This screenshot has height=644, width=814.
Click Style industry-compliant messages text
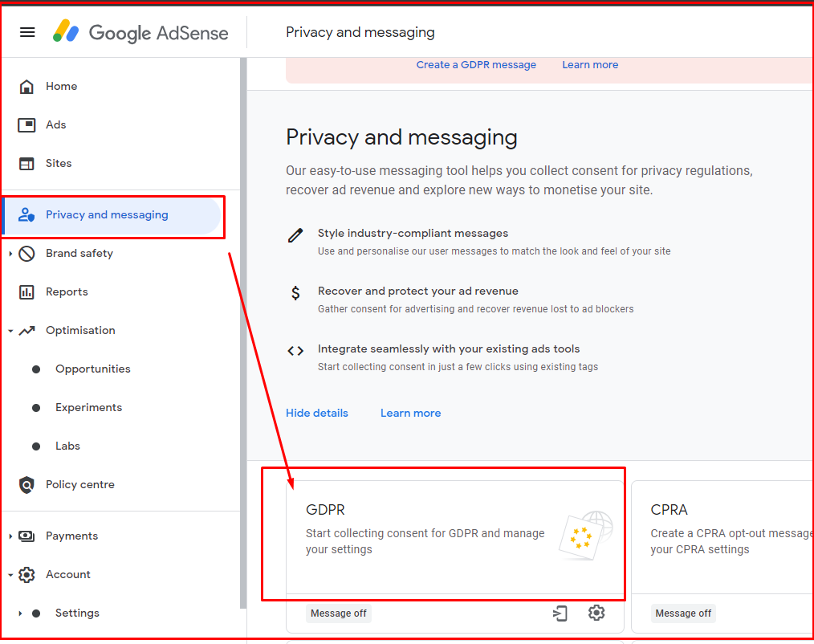tap(413, 233)
